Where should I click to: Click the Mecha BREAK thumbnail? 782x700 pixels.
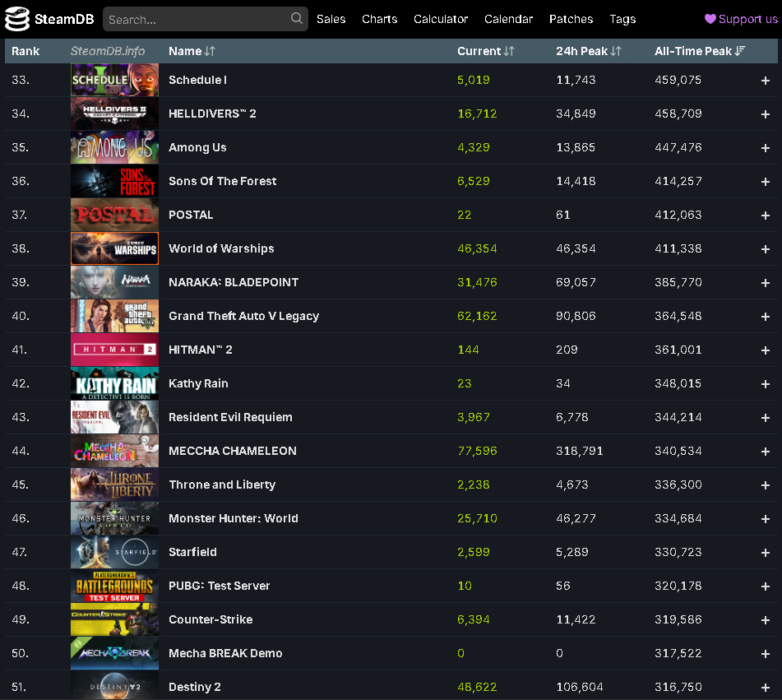[x=114, y=653]
